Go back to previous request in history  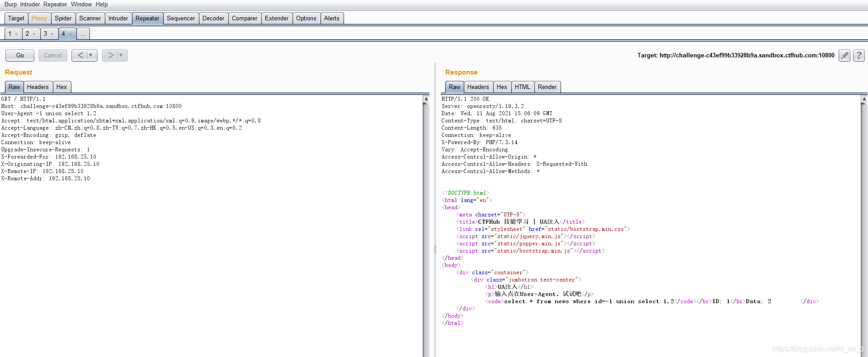tap(80, 55)
